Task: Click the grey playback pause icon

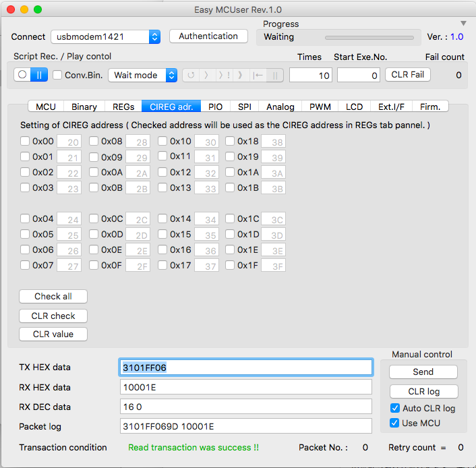Action: 274,75
